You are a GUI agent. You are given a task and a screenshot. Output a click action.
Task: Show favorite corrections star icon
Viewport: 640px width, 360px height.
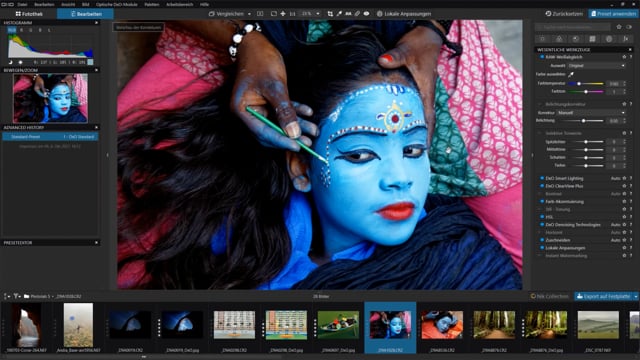[x=619, y=27]
